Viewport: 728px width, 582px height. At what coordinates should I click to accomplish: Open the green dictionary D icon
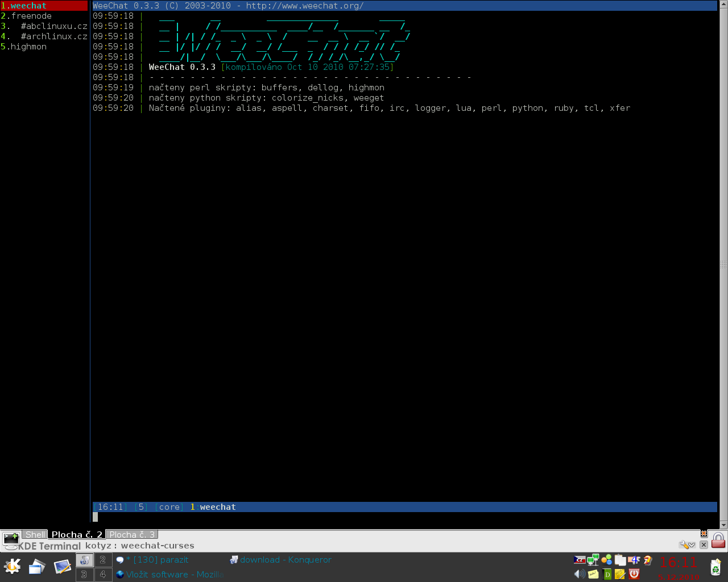(607, 574)
